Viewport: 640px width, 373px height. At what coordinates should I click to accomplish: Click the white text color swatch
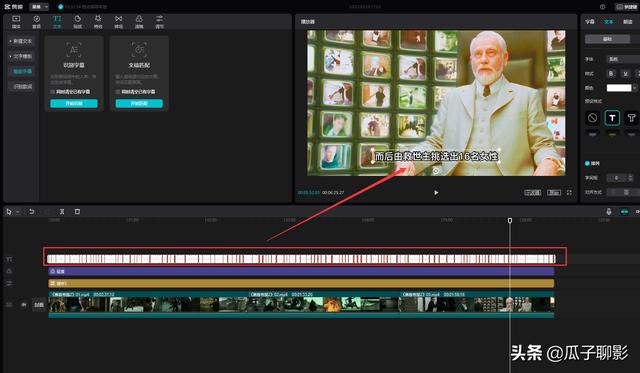[x=619, y=88]
